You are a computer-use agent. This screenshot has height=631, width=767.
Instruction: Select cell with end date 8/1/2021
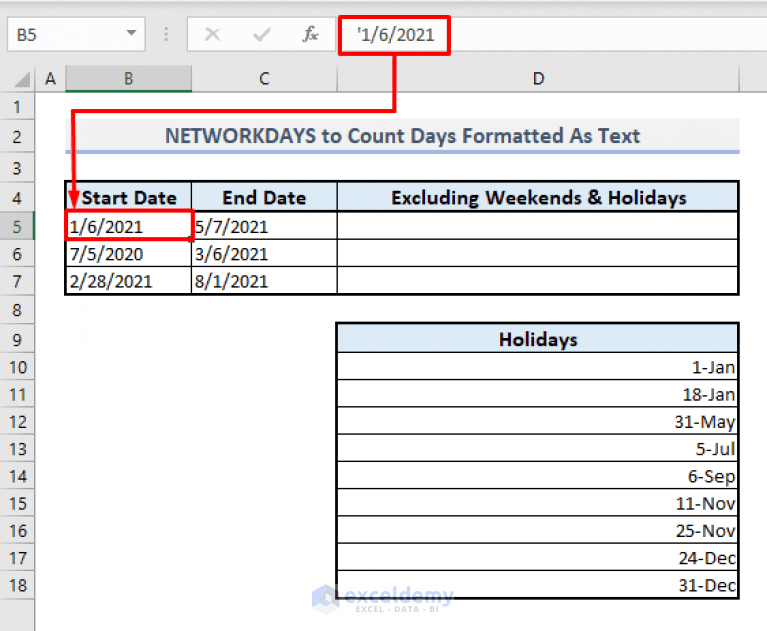click(x=264, y=281)
